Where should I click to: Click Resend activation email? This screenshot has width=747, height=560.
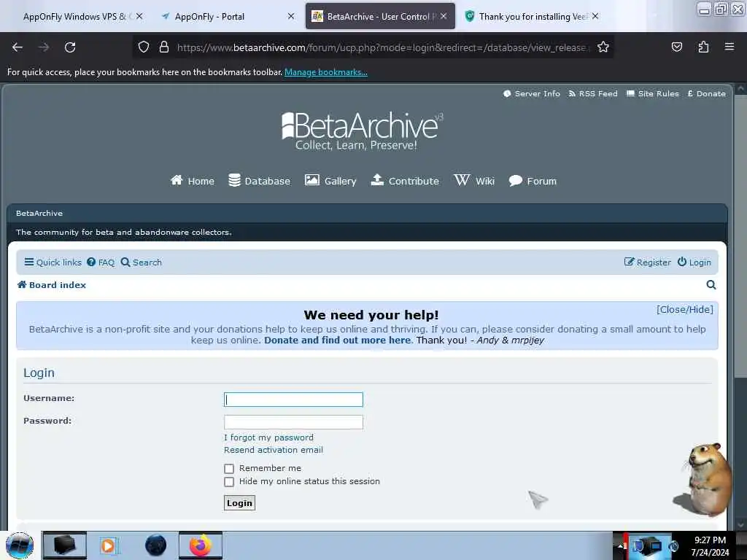[274, 450]
